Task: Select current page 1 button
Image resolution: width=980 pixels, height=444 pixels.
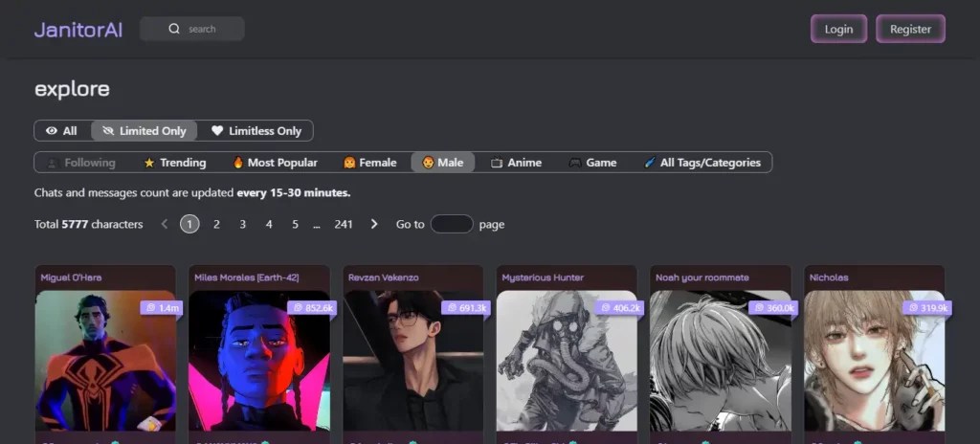Action: [x=190, y=224]
